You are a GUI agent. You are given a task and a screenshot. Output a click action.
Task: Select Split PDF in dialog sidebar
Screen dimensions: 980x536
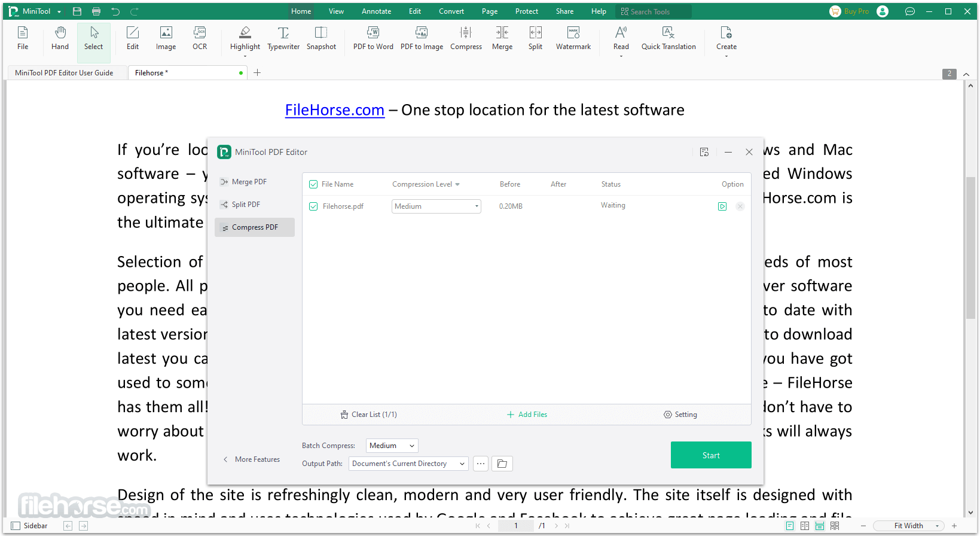pos(255,205)
